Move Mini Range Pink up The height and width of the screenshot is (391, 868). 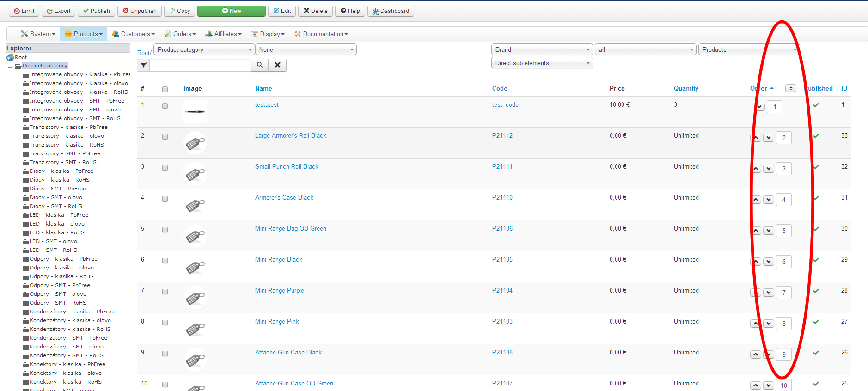pos(756,324)
